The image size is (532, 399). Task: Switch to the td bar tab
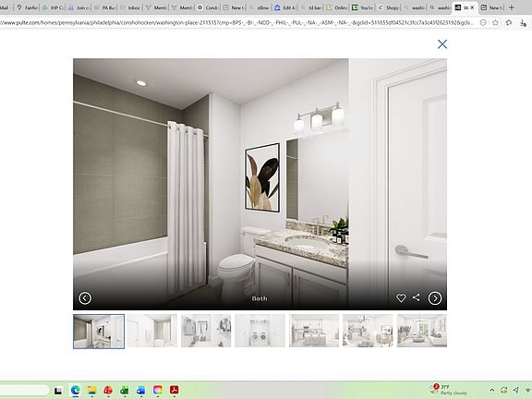[x=310, y=7]
